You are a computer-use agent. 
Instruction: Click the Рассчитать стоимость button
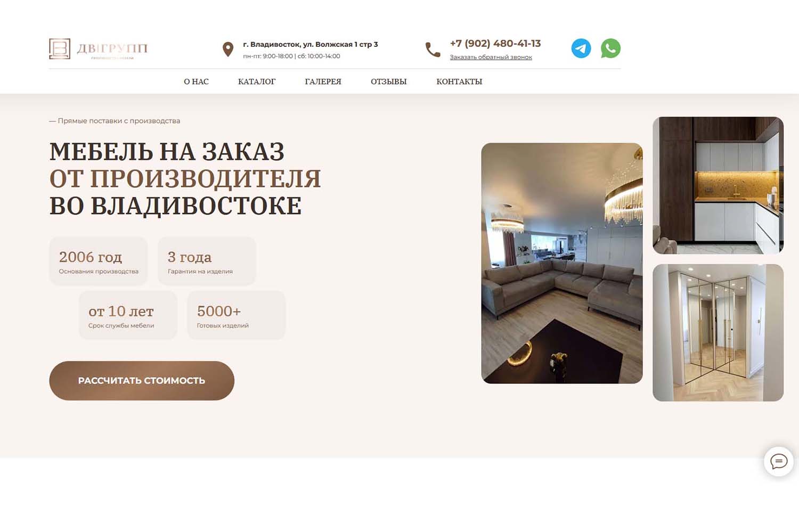tap(142, 381)
